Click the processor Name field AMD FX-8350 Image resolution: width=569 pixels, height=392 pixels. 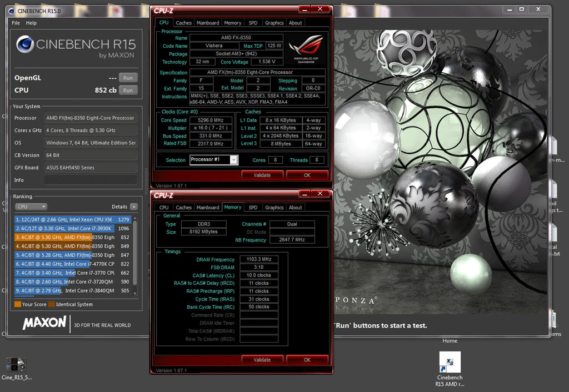pyautogui.click(x=236, y=37)
